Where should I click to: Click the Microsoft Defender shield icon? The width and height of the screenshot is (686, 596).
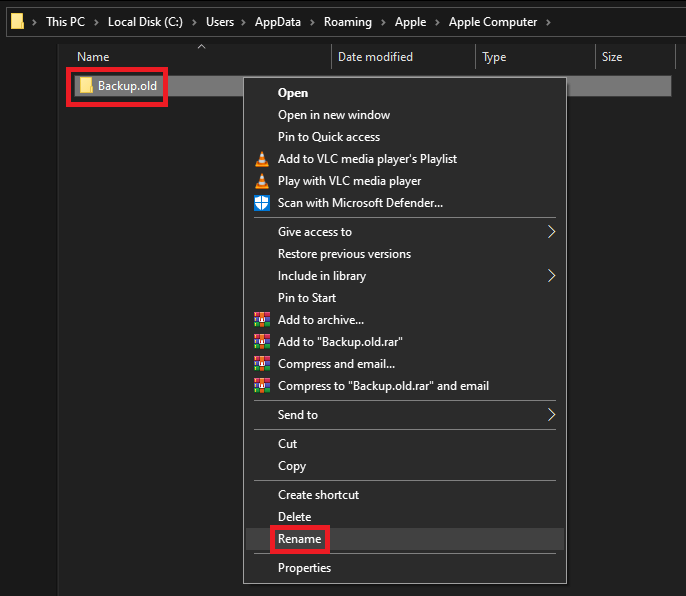[262, 203]
